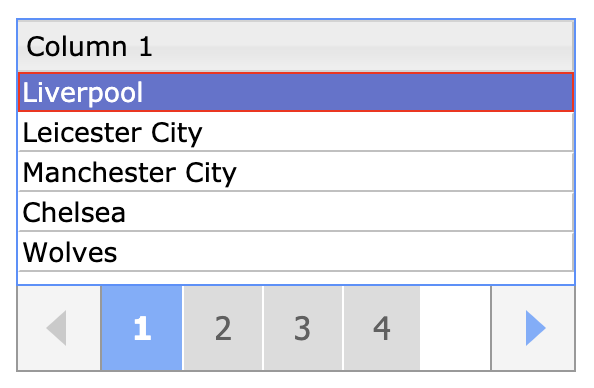Go to the next page arrow
Screen dimensions: 594x388
tap(533, 328)
